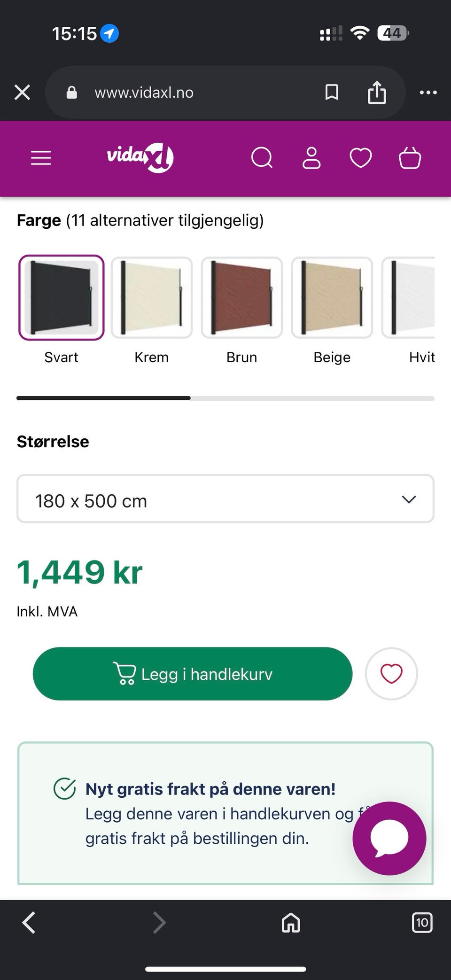
Task: Tap the browser share icon
Action: click(377, 92)
